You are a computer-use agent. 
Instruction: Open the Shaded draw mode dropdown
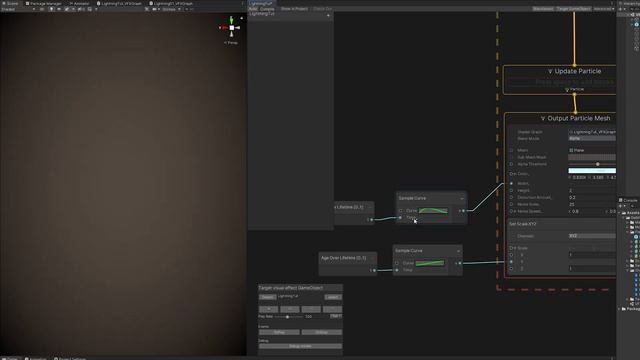(x=18, y=9)
